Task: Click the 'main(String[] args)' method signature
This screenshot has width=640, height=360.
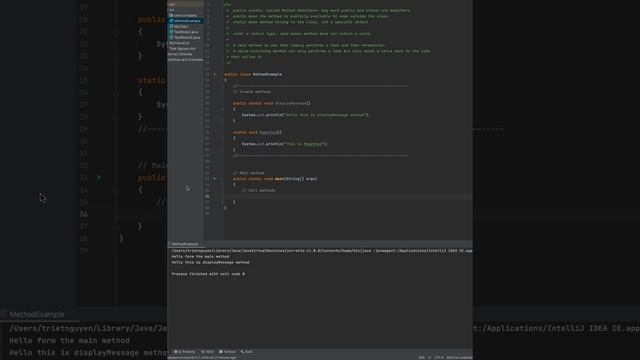Action: 296,179
